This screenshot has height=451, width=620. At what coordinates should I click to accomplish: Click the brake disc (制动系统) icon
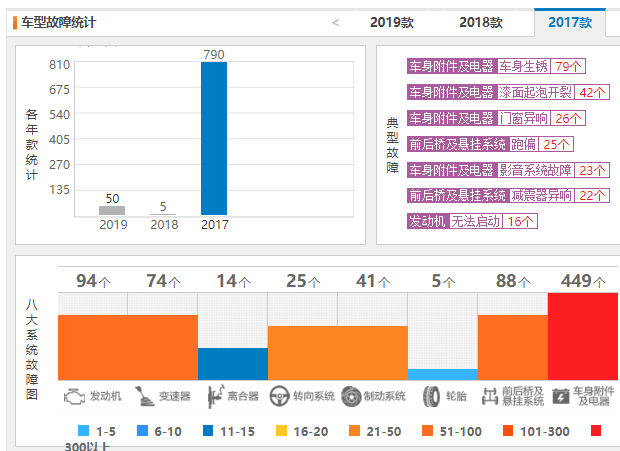click(x=351, y=396)
